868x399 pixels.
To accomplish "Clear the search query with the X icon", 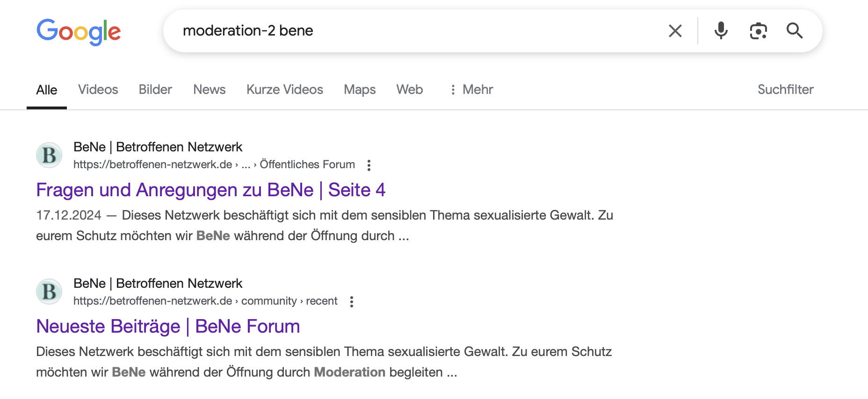I will [x=675, y=31].
